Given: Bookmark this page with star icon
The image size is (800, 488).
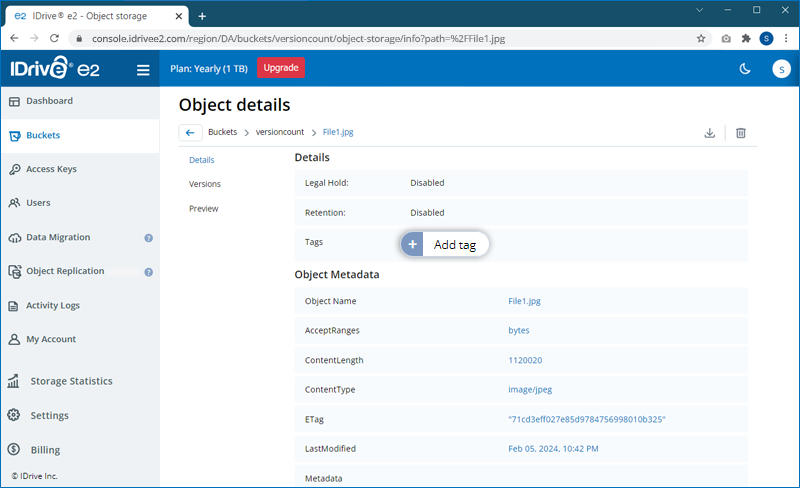Looking at the screenshot, I should click(x=701, y=38).
